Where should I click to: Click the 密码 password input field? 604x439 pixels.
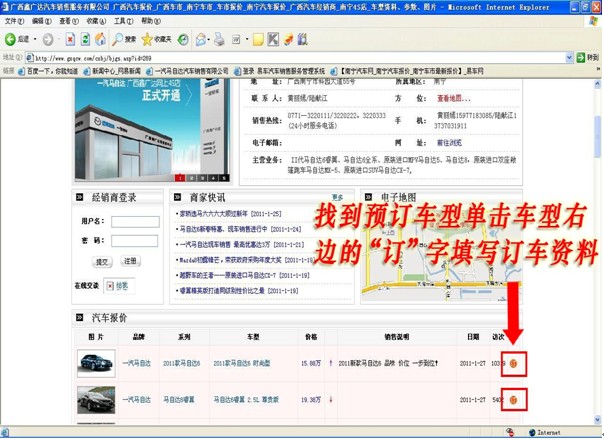(135, 241)
